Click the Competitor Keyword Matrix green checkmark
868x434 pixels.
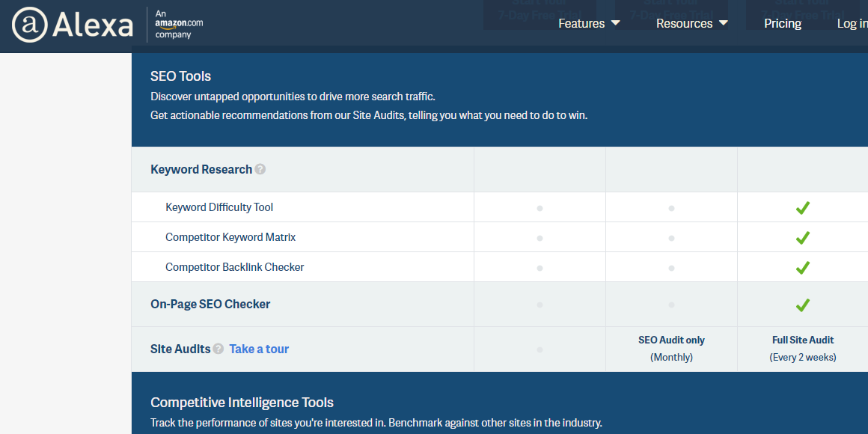tap(803, 238)
